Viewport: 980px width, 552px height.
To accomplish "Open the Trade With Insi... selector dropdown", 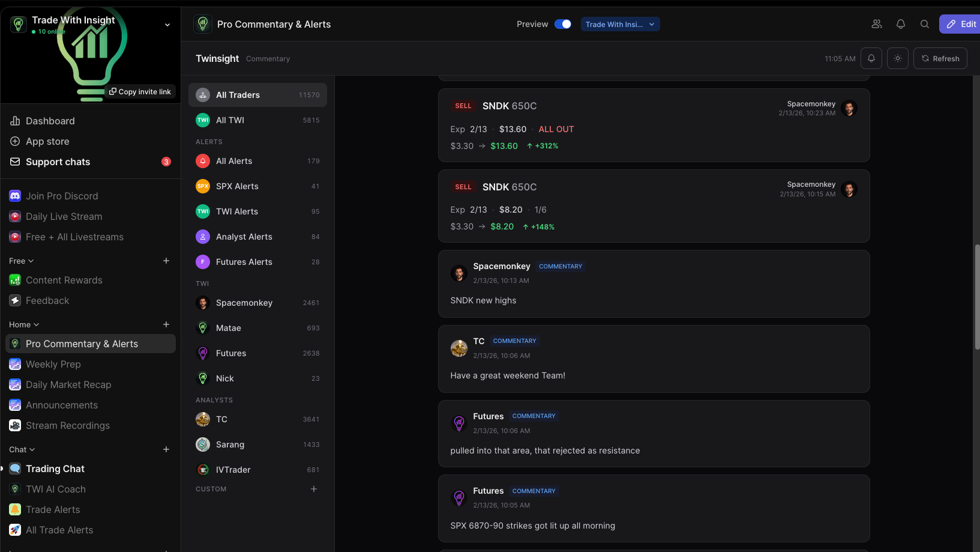I will (620, 24).
